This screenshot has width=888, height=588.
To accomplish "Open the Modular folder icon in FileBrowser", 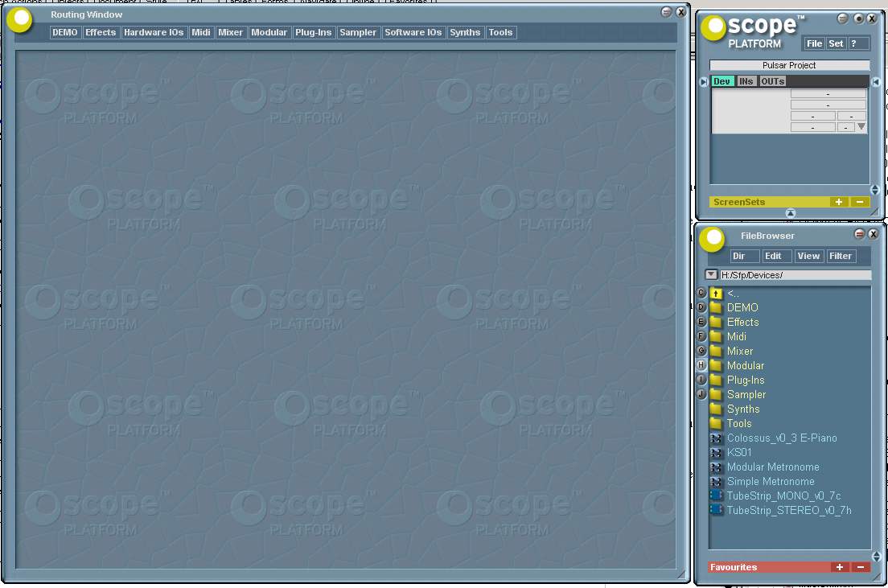I will click(716, 365).
